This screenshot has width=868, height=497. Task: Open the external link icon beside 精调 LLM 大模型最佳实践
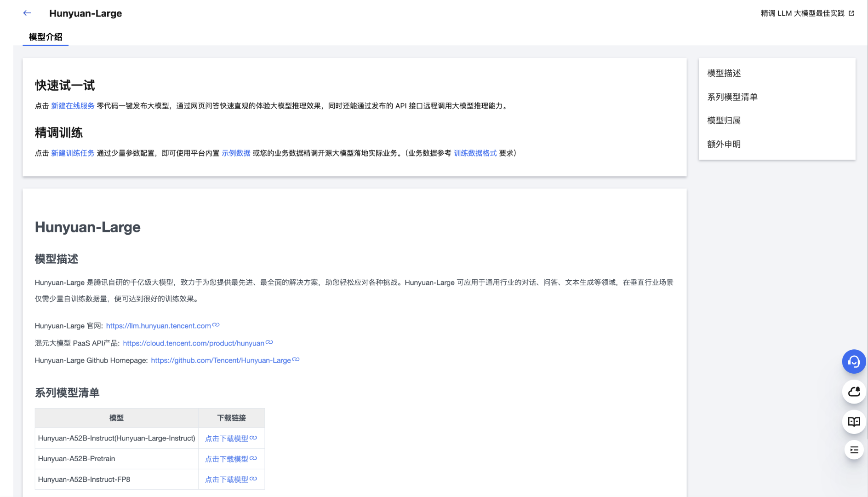(x=851, y=13)
